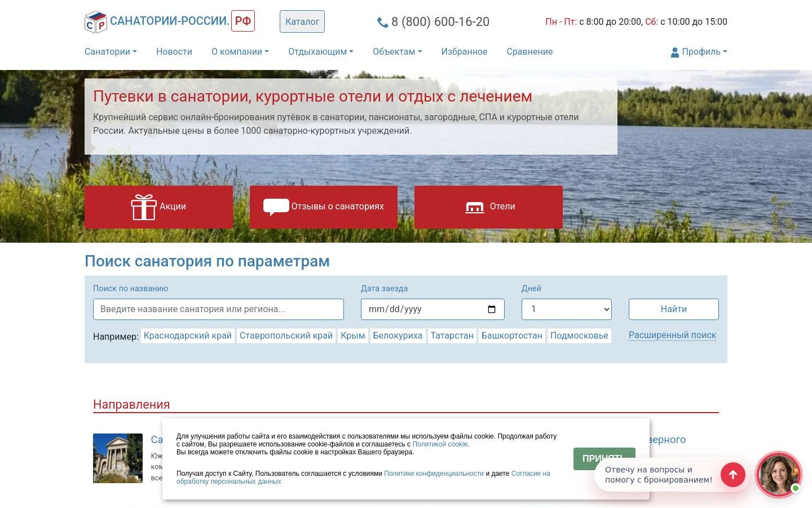Screen dimensions: 812x508
Task: Expand the Объектам menu
Action: [x=397, y=51]
